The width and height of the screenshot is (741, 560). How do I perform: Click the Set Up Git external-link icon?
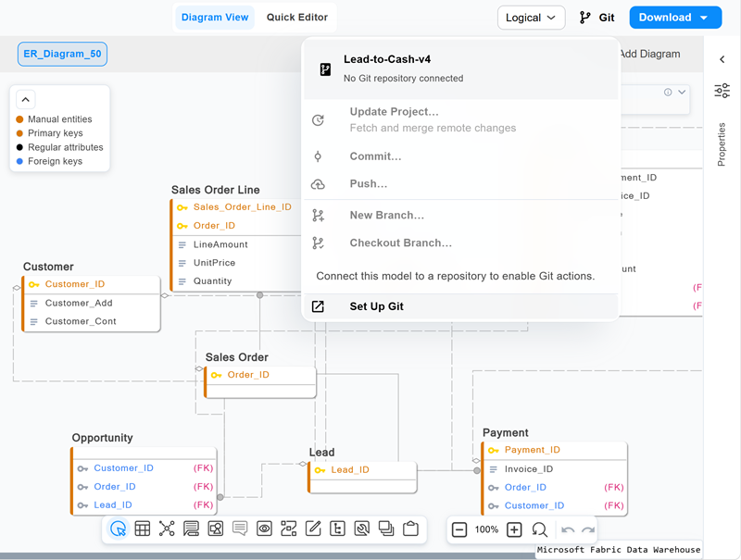(318, 306)
